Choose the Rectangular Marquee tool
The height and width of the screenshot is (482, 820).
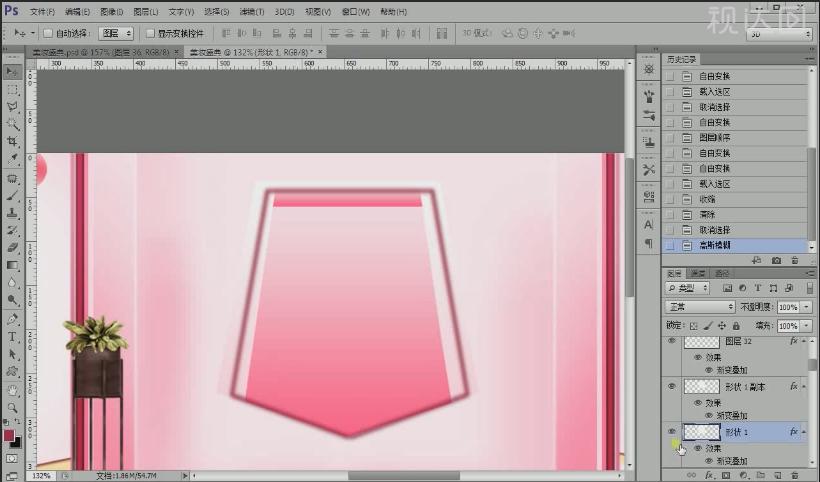(x=12, y=89)
